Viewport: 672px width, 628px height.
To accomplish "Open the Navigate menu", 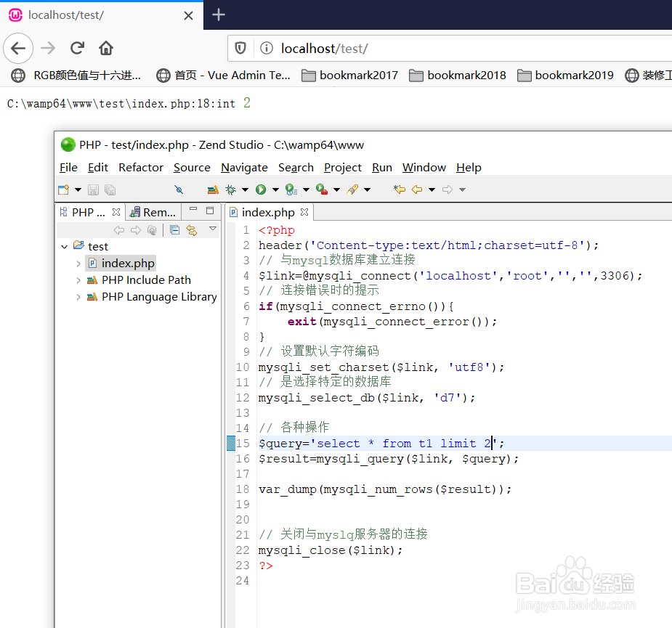I will (x=244, y=168).
